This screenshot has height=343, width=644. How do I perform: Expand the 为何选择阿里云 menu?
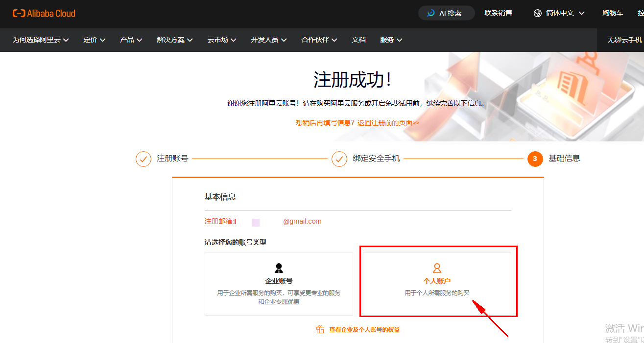[41, 40]
